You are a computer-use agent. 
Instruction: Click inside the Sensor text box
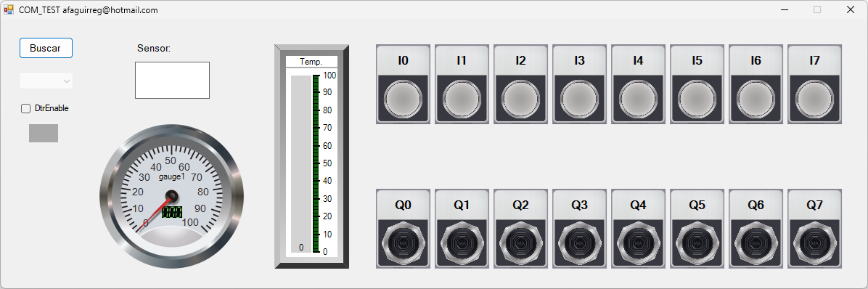(172, 81)
